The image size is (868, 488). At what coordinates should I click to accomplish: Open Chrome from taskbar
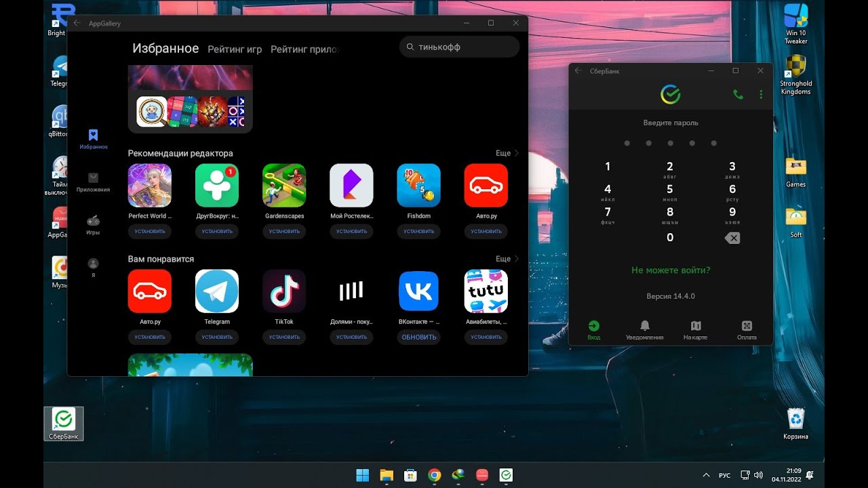[435, 475]
